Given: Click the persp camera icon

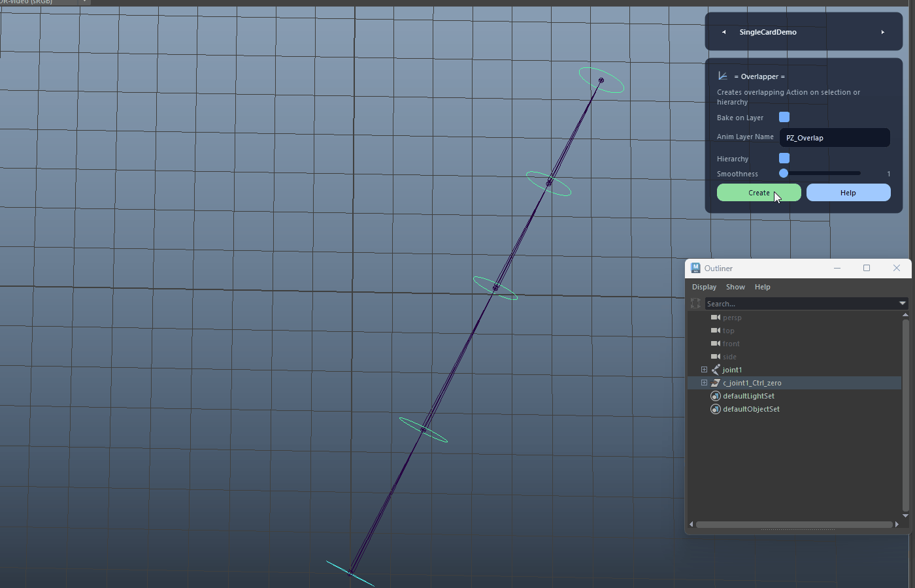Looking at the screenshot, I should (715, 318).
